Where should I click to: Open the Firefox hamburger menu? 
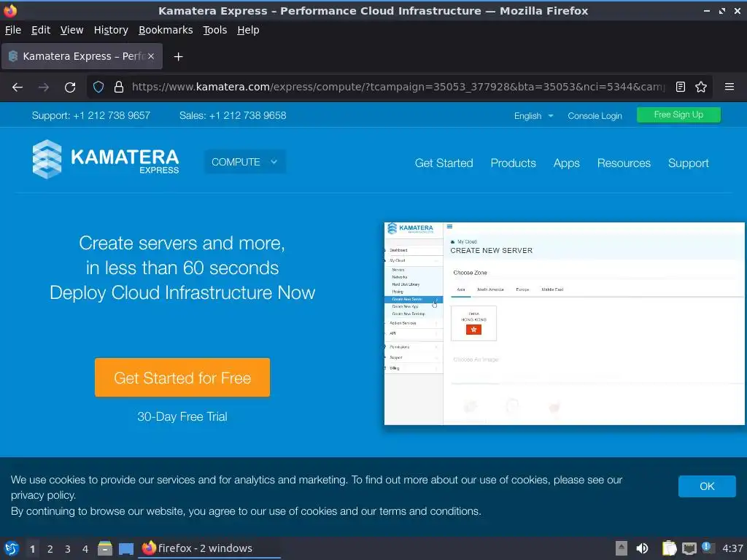click(729, 87)
